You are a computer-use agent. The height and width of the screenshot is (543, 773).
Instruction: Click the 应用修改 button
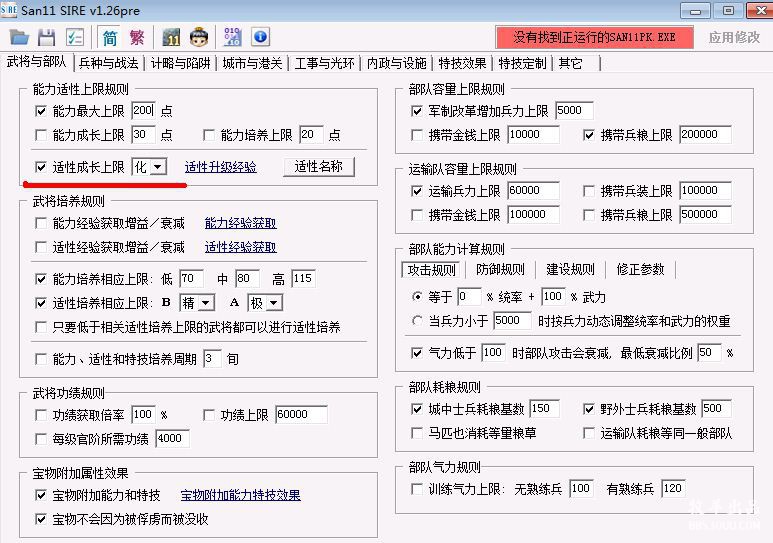pos(734,37)
